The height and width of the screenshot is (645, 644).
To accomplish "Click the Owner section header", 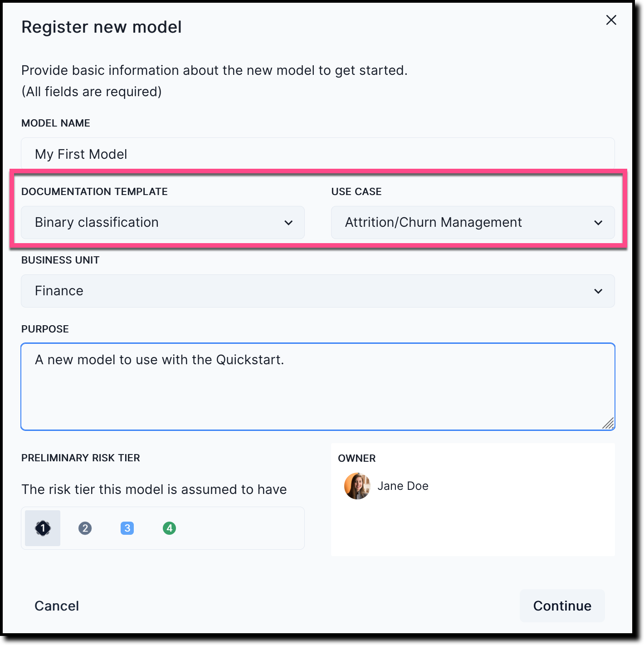I will point(356,458).
